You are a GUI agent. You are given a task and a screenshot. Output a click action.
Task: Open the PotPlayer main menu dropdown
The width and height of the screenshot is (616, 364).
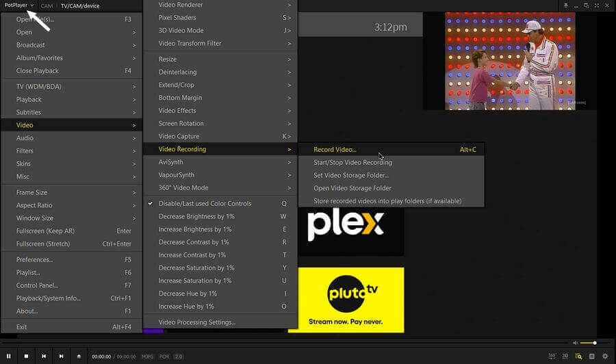pyautogui.click(x=19, y=5)
